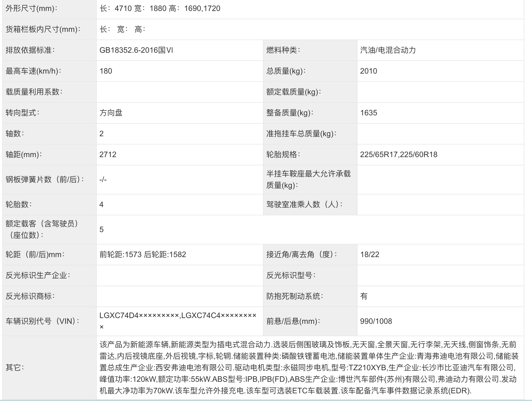Select tire count value 4
532x401 pixels.
coord(101,205)
